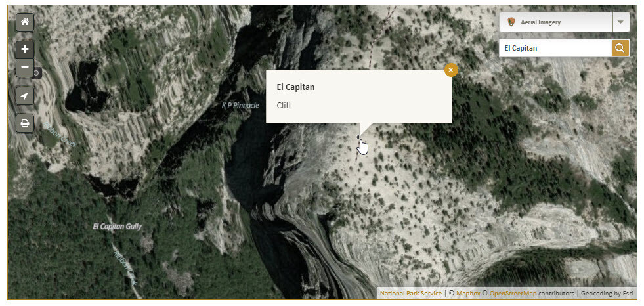Click the Cliff text in popup
The image size is (644, 306).
click(x=284, y=106)
